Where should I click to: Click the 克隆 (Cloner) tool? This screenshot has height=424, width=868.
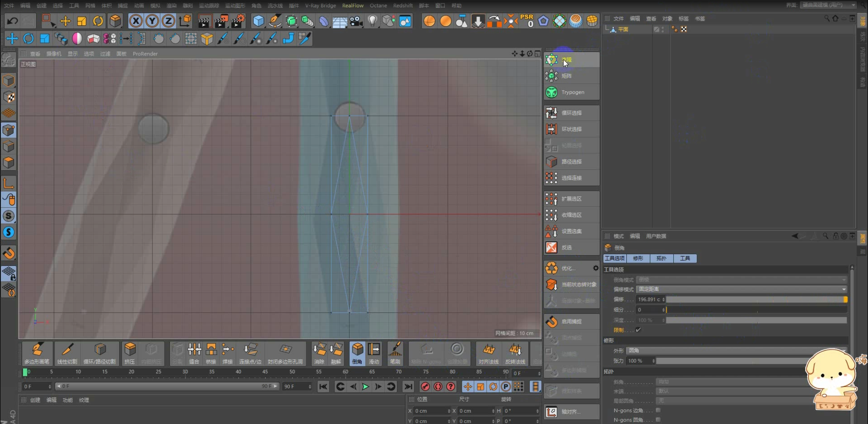571,60
